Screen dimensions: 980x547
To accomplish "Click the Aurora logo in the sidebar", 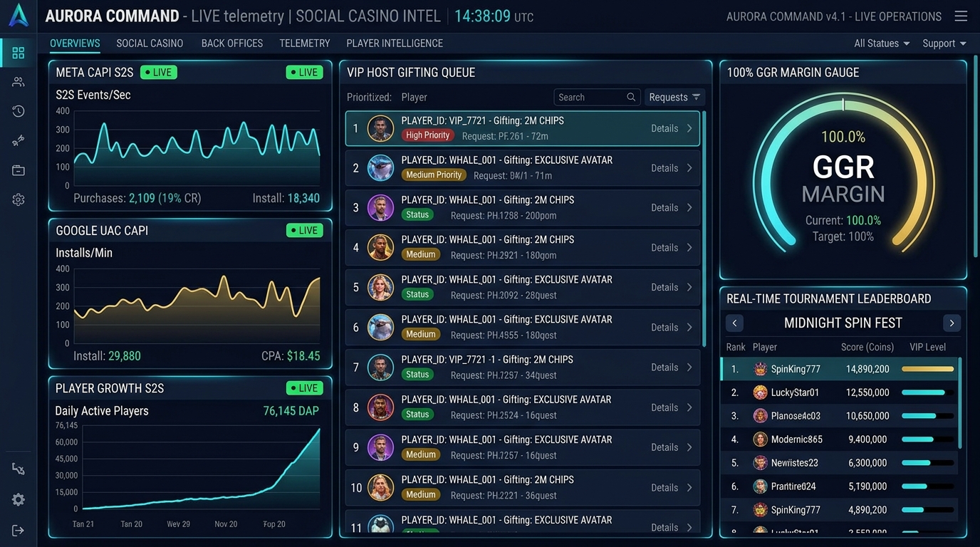I will pos(19,15).
